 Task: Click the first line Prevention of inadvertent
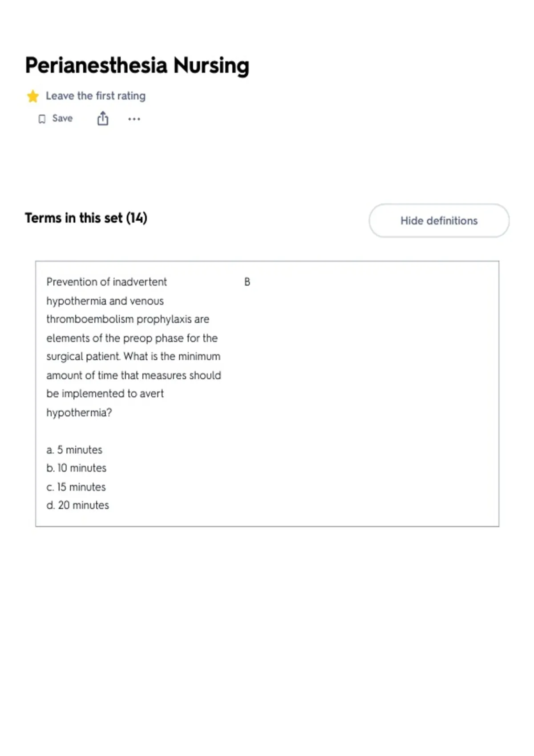(107, 282)
